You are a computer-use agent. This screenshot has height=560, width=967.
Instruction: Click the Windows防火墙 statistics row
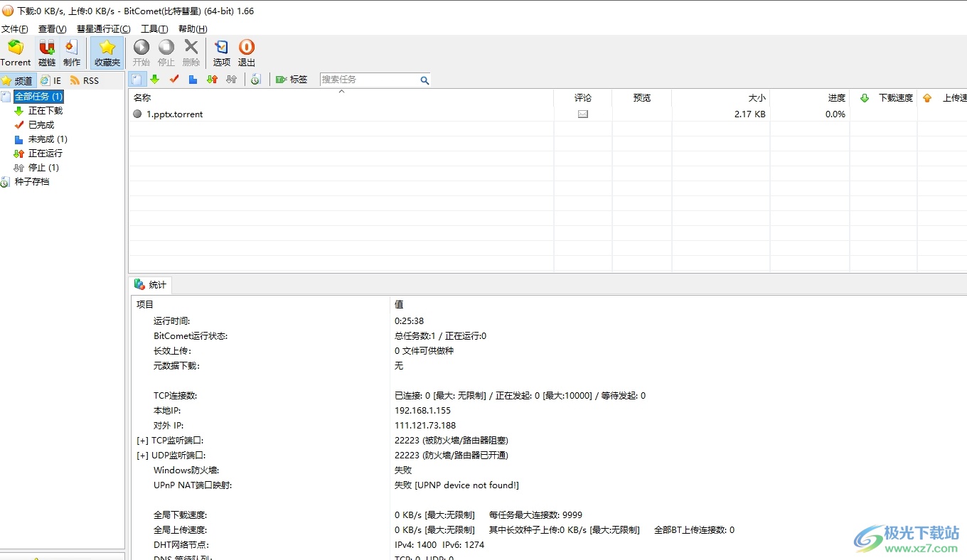coord(547,470)
